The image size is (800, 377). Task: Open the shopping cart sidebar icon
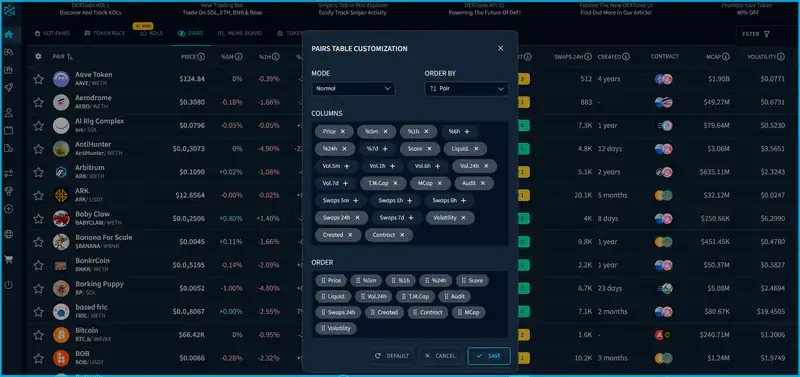click(8, 259)
